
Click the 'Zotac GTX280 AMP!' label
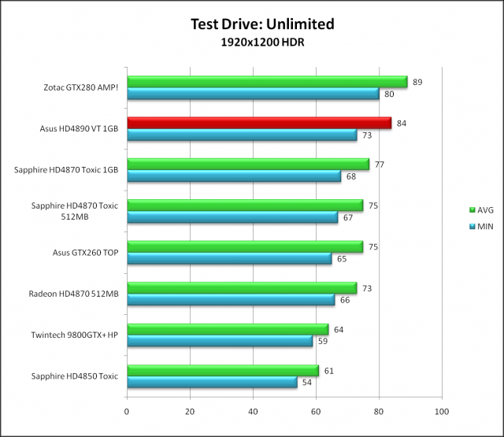[x=81, y=87]
